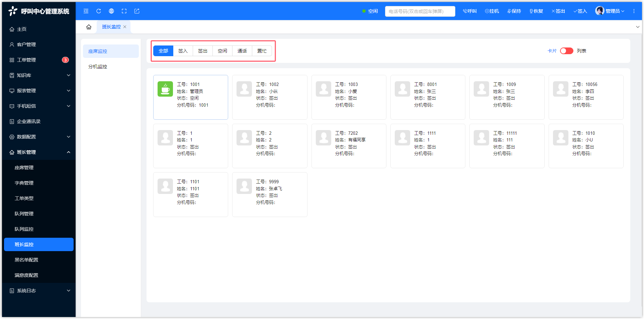Click the sidebar collapse menu icon
Image resolution: width=644 pixels, height=319 pixels.
pos(86,11)
